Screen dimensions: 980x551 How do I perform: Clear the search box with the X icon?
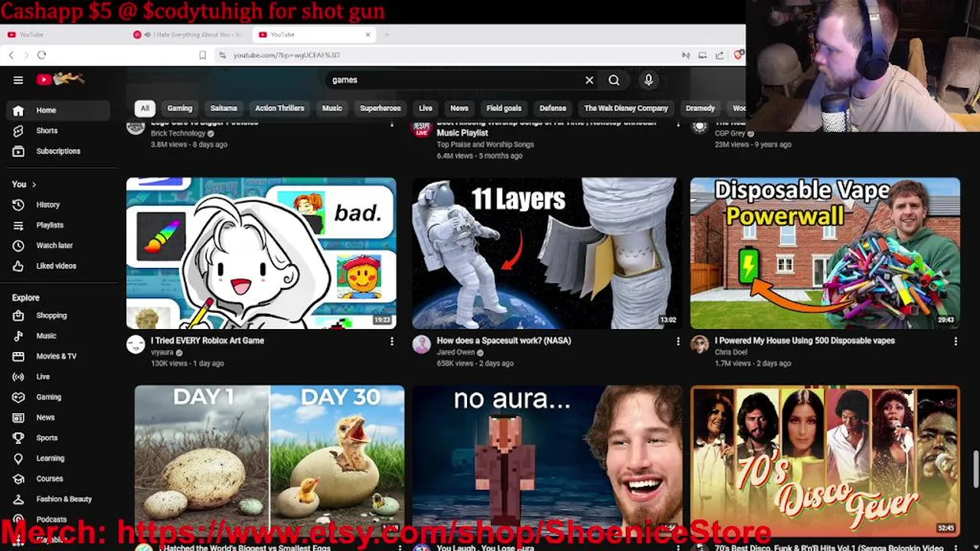click(x=590, y=80)
